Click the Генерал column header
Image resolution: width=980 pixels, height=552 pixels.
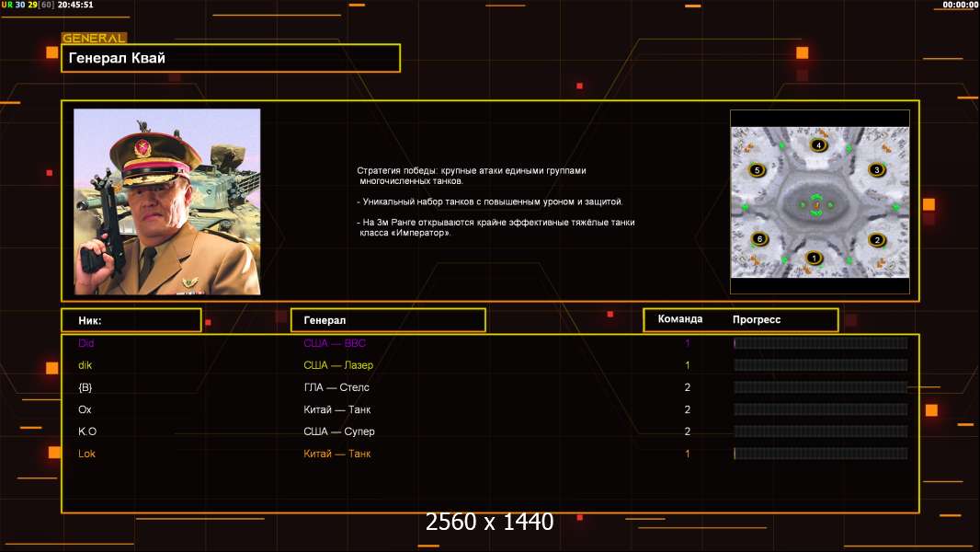point(387,320)
